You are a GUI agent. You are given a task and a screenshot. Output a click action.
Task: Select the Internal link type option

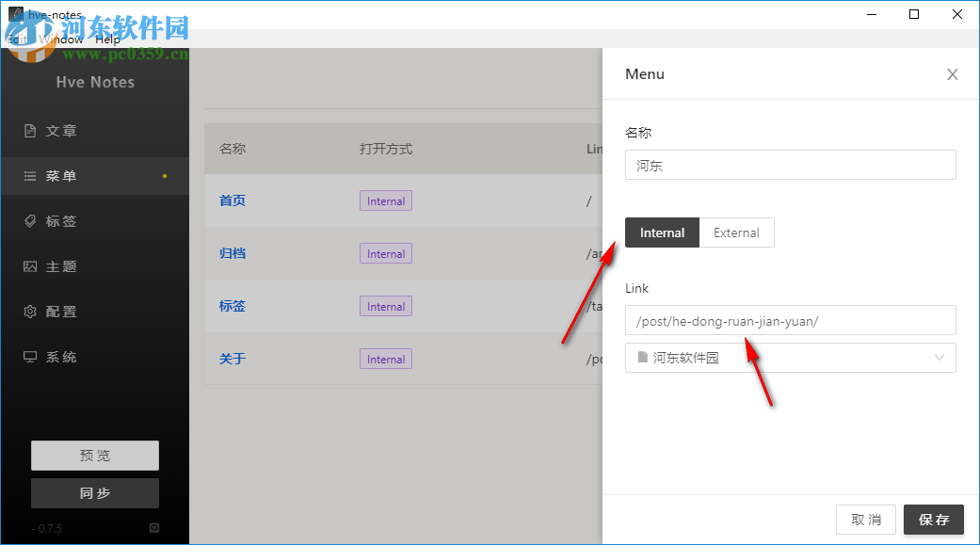[x=662, y=232]
